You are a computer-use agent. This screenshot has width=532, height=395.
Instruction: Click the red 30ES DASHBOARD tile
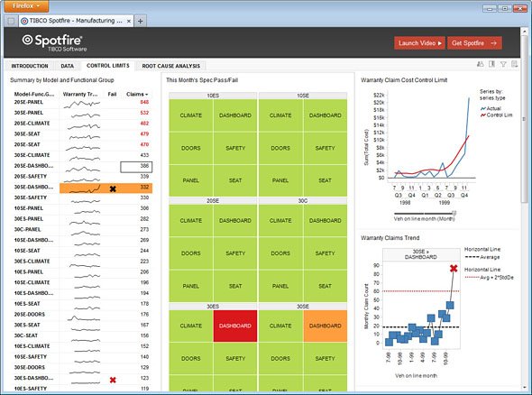[x=235, y=326]
